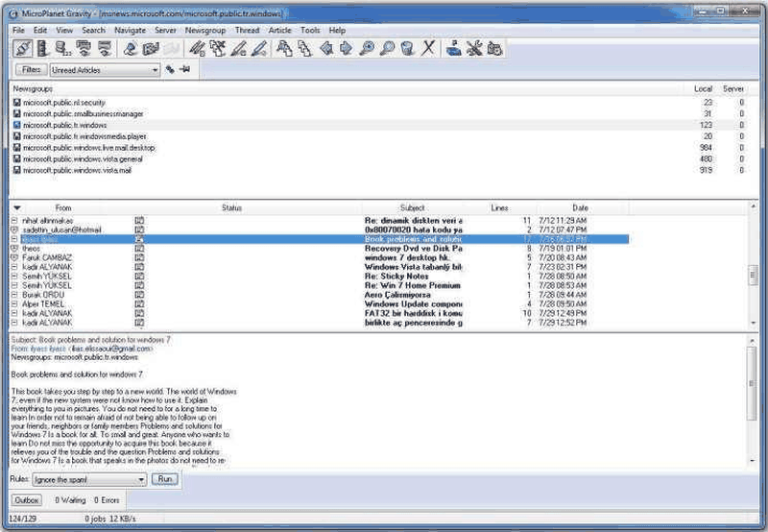
Task: Click the status icon in Alper TEMEL row
Action: coord(139,304)
